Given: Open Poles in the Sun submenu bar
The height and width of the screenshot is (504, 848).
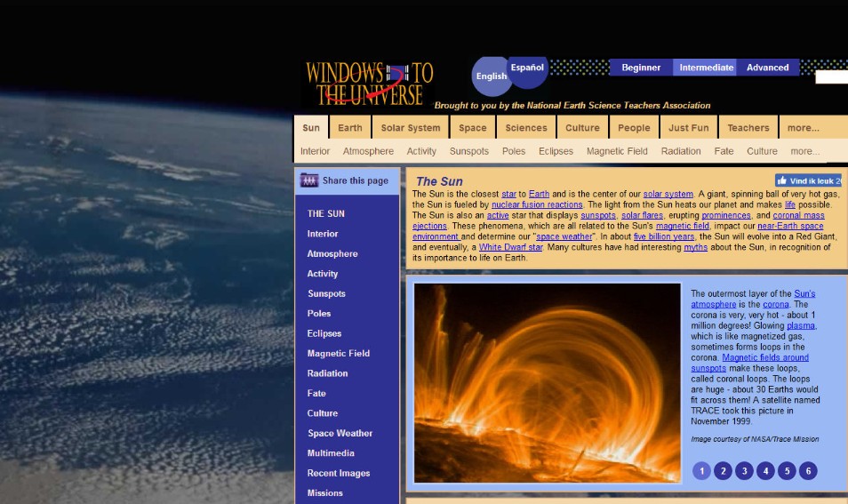Looking at the screenshot, I should 514,151.
